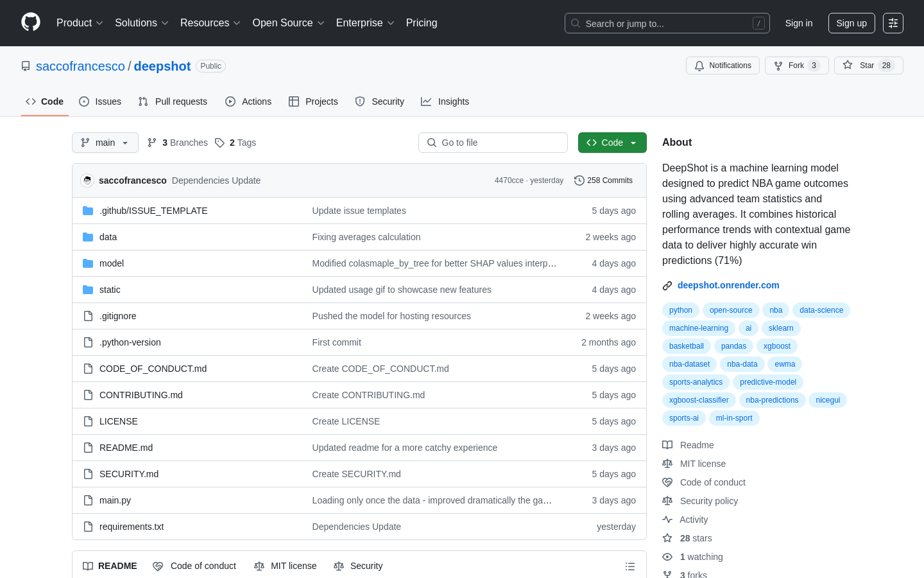The width and height of the screenshot is (924, 578).
Task: Click the fork icon in Fork button
Action: (x=778, y=66)
